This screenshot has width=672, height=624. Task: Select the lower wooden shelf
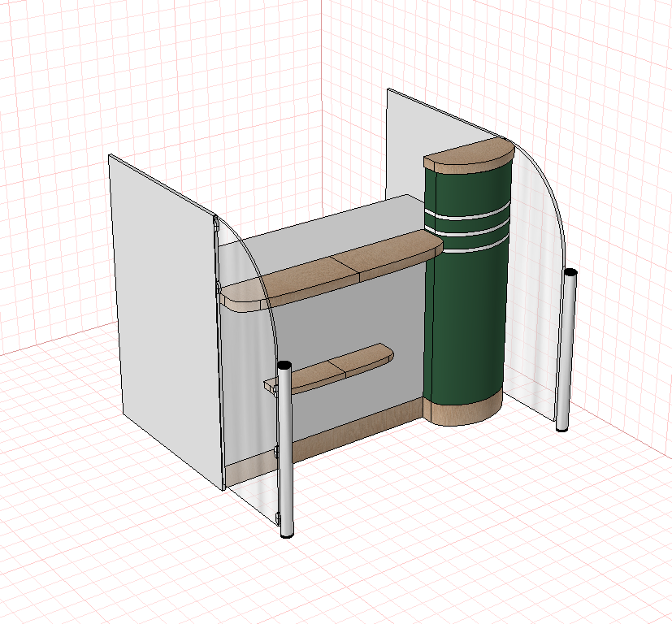coord(330,368)
